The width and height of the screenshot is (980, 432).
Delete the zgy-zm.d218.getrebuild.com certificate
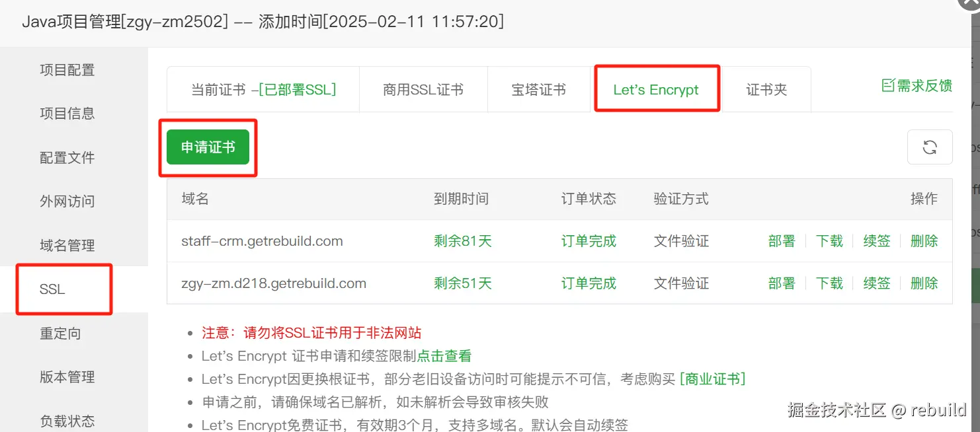(x=924, y=283)
